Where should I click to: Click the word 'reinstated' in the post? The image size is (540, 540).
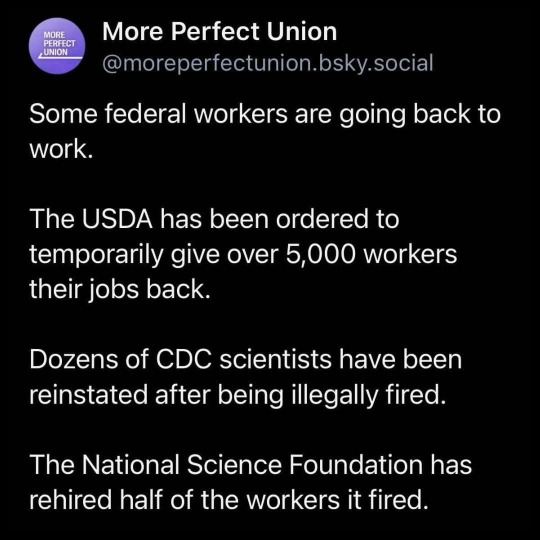(89, 395)
